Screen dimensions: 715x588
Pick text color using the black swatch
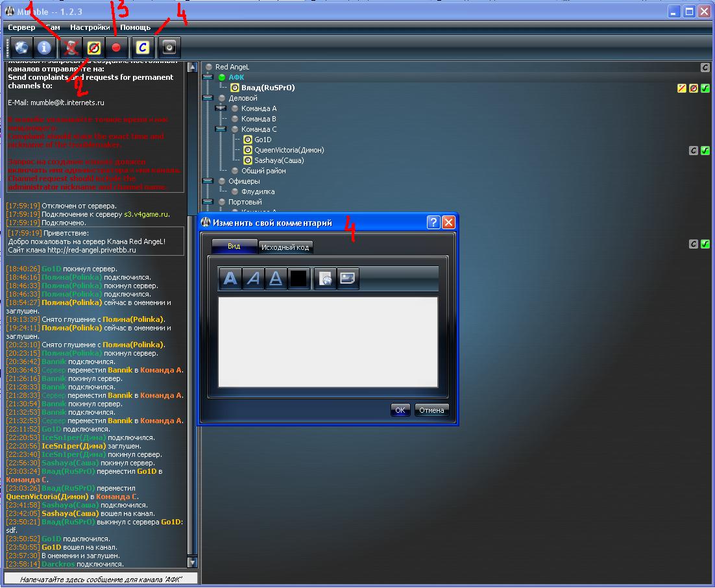298,278
